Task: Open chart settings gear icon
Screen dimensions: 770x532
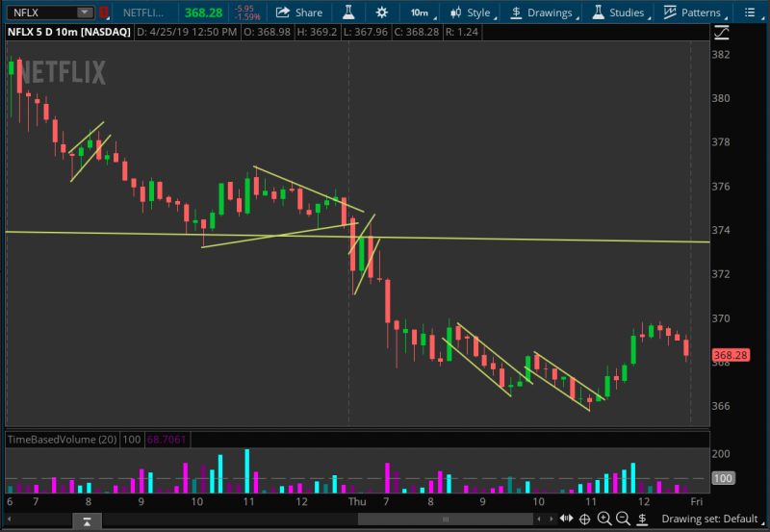Action: [382, 13]
